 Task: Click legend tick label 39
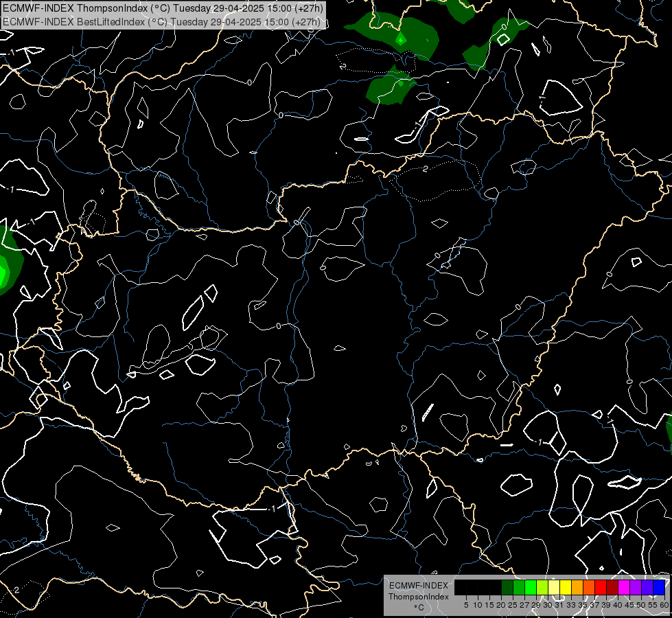606,605
